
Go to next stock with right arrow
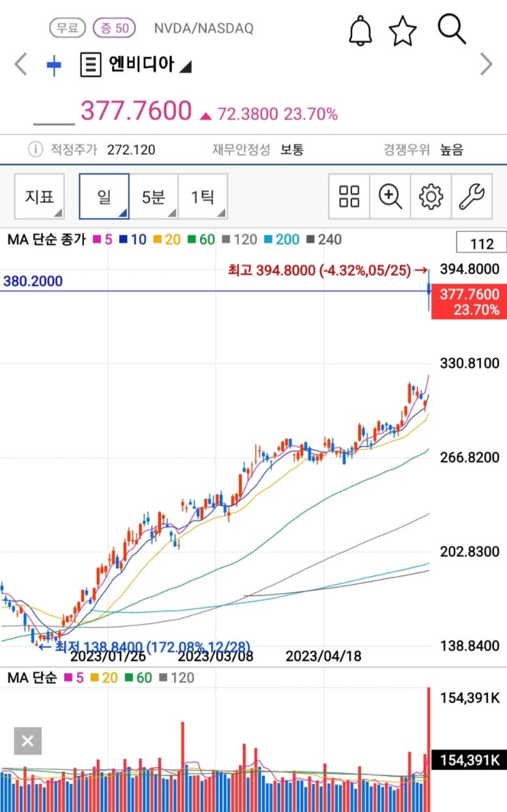coord(487,64)
